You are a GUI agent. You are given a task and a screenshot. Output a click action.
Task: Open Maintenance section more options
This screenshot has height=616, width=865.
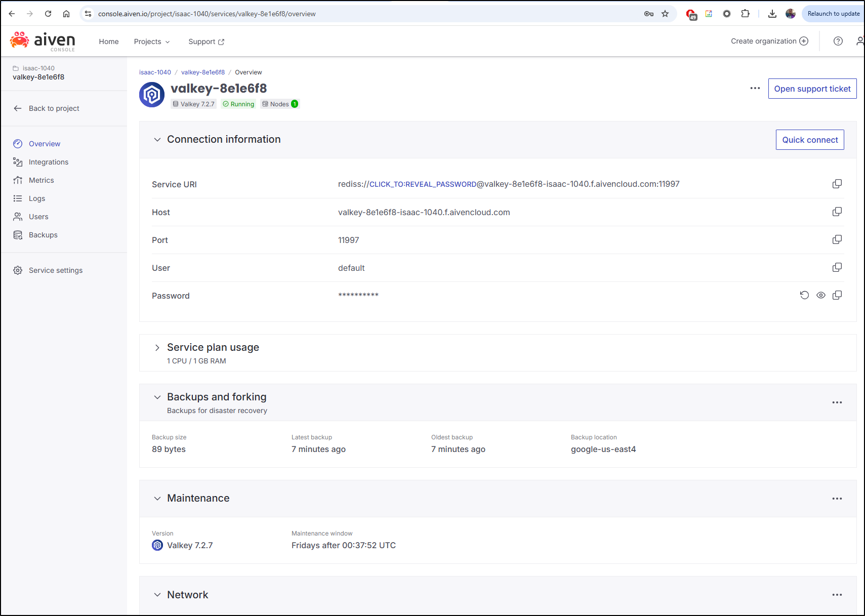(x=837, y=499)
